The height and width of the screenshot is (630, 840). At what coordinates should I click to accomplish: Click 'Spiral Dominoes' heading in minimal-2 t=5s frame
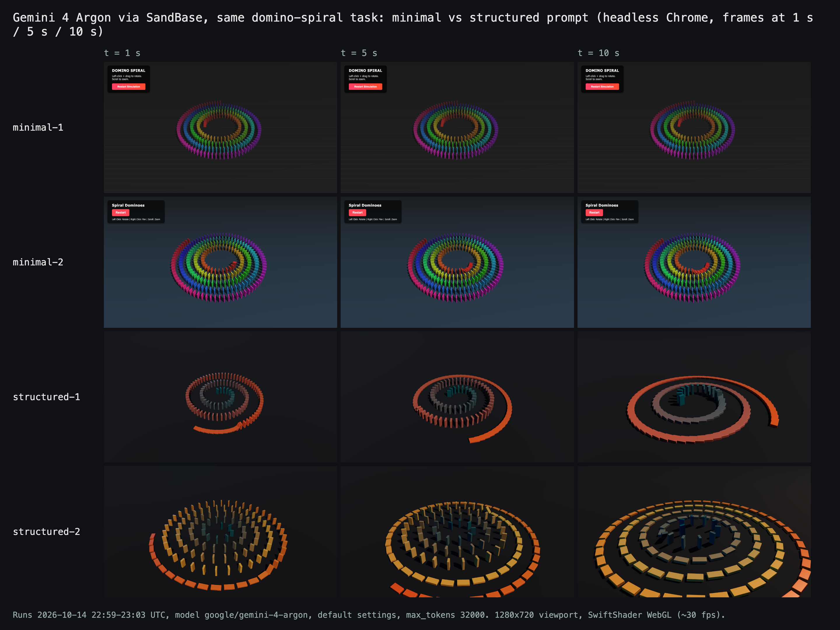[365, 205]
